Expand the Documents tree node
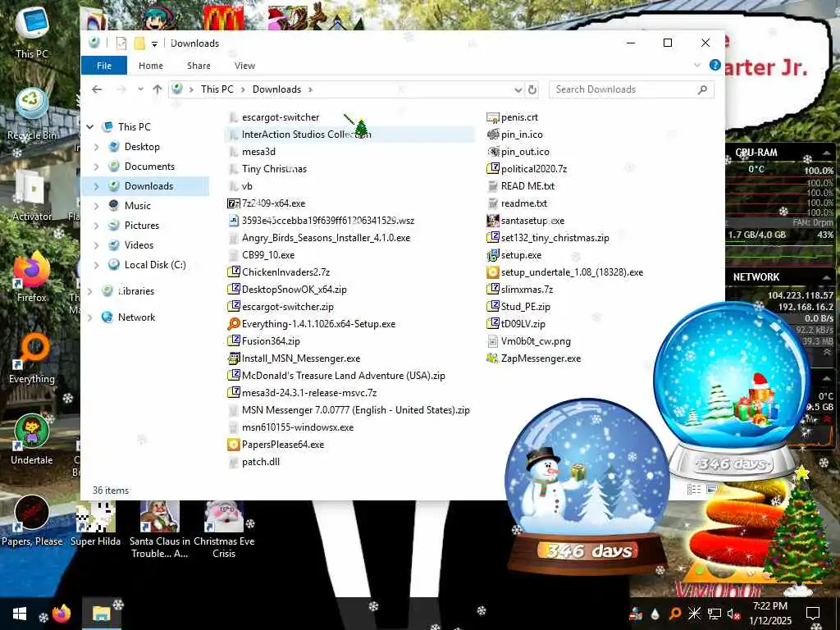 click(97, 167)
